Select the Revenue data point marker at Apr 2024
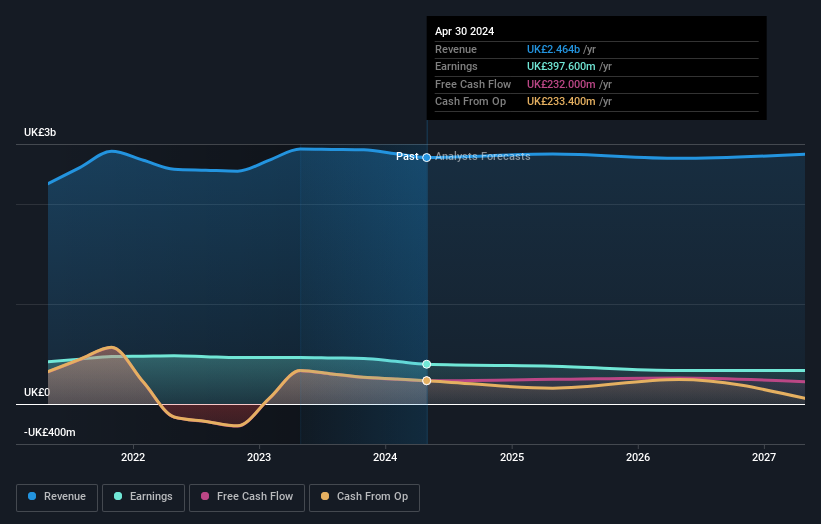 (427, 158)
